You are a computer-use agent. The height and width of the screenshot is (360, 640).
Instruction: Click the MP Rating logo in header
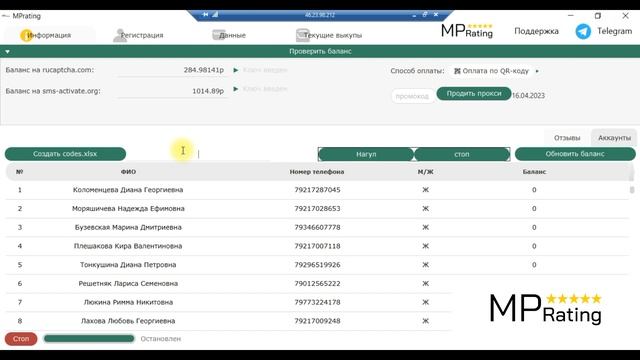coord(467,31)
